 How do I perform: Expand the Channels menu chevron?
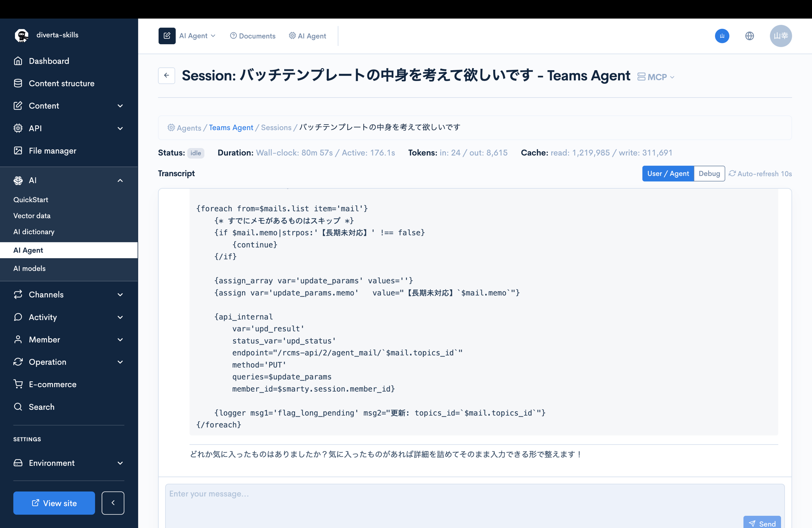[120, 295]
